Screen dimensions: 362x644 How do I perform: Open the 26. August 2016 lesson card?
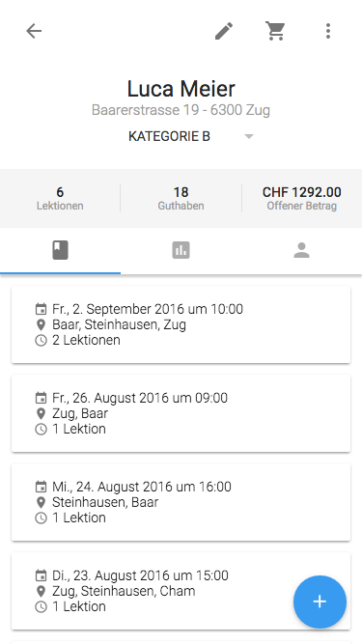[x=181, y=413]
